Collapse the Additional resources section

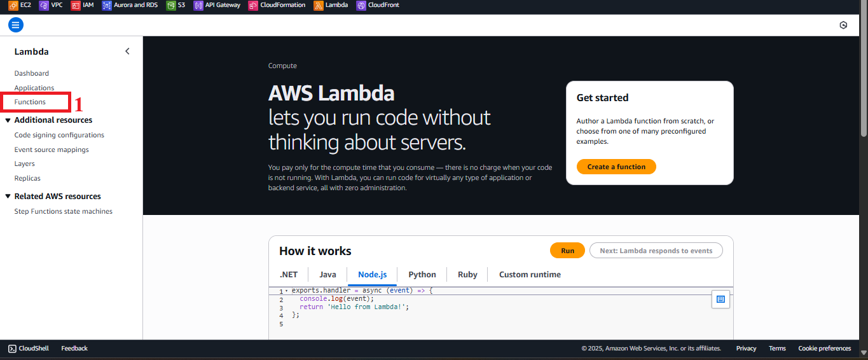tap(8, 120)
